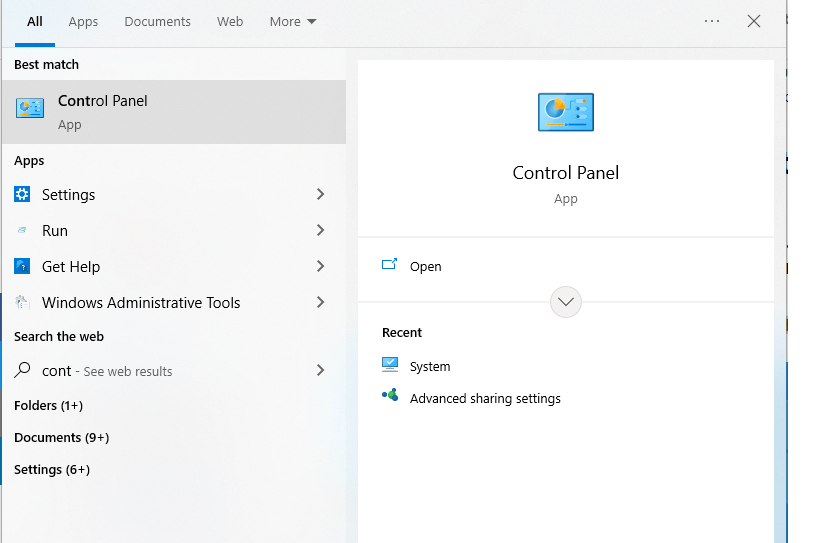Click the large Control Panel preview icon
Image resolution: width=819 pixels, height=543 pixels.
tap(566, 112)
